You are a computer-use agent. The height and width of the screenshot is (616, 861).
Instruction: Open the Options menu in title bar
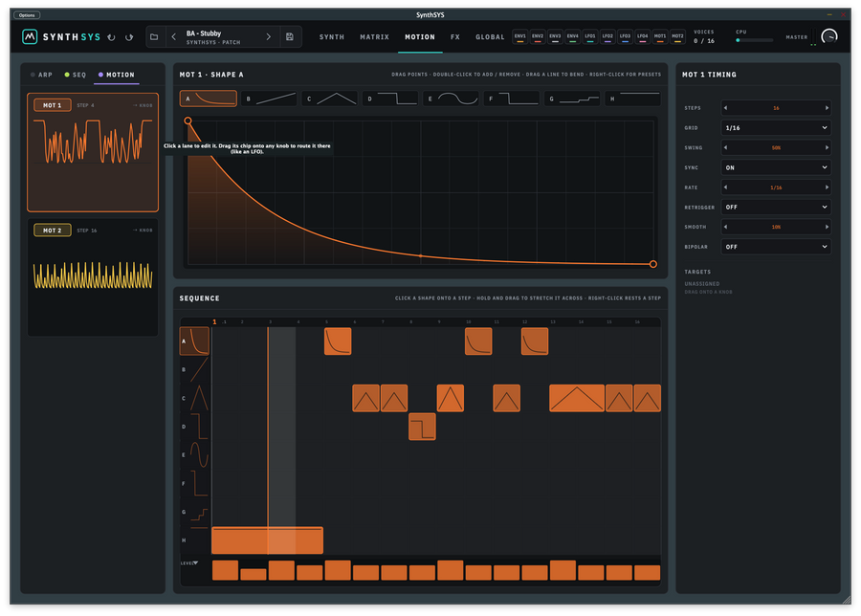27,14
